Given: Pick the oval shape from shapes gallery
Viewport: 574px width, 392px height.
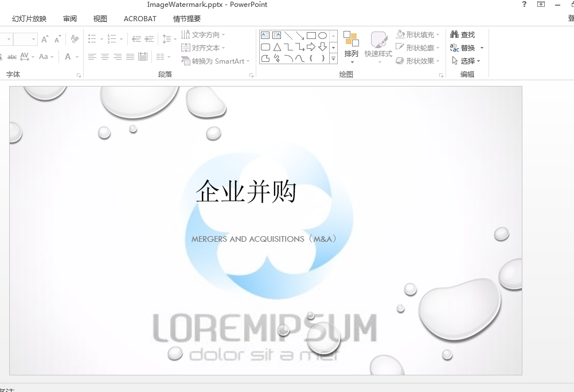Looking at the screenshot, I should 323,36.
